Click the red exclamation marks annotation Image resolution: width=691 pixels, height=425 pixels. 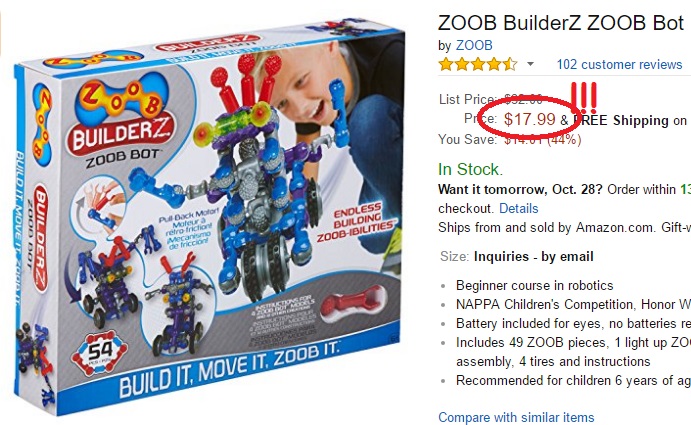pos(582,97)
